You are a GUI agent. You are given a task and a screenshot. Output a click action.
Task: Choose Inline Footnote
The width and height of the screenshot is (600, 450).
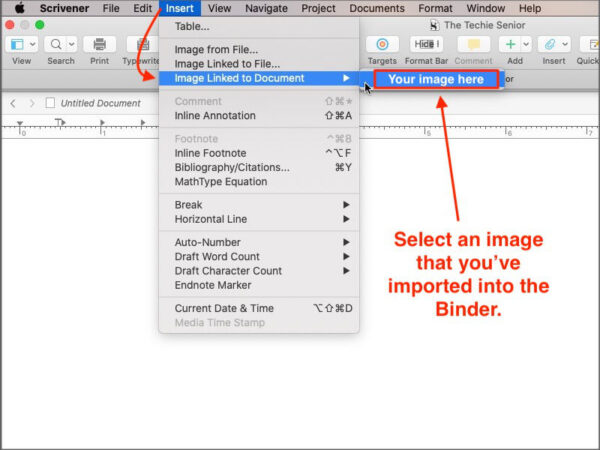[x=259, y=153]
